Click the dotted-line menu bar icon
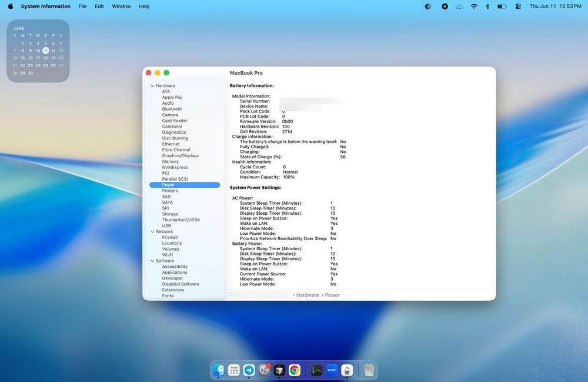Screen dimensions: 588x382 coord(459,6)
